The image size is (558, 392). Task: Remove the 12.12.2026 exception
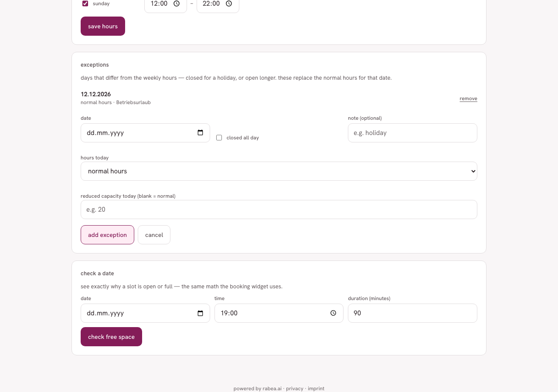(x=468, y=98)
